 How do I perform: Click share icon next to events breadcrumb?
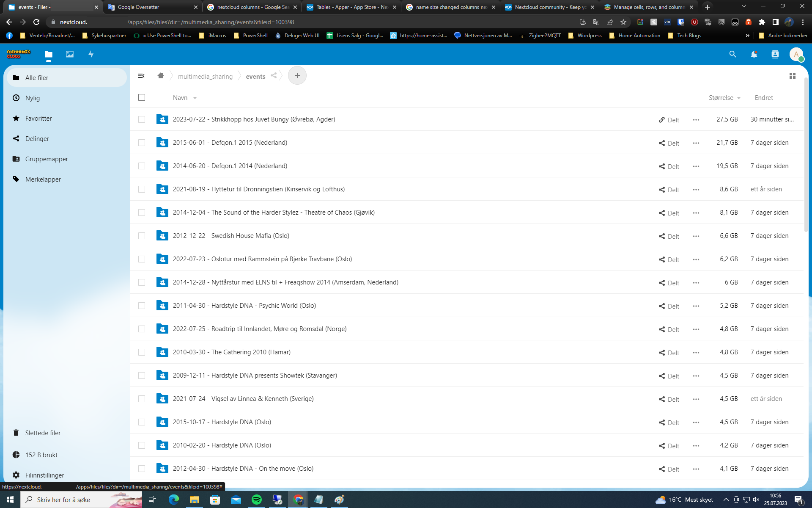click(x=274, y=76)
